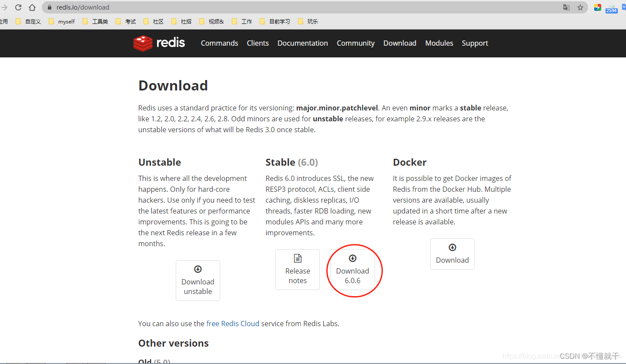
Task: Open the Release notes button
Action: 298,270
